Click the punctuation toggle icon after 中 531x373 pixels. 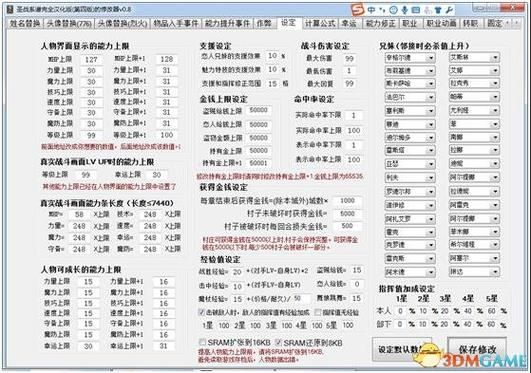click(x=382, y=10)
